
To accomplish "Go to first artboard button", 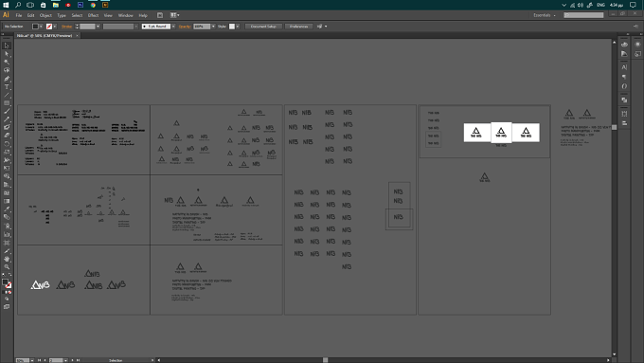I will (39, 360).
